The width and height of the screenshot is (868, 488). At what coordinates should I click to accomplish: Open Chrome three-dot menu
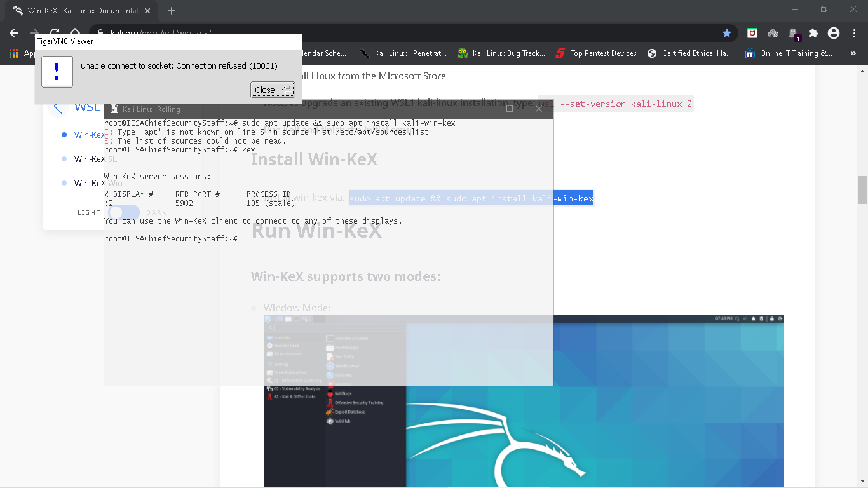tap(853, 33)
